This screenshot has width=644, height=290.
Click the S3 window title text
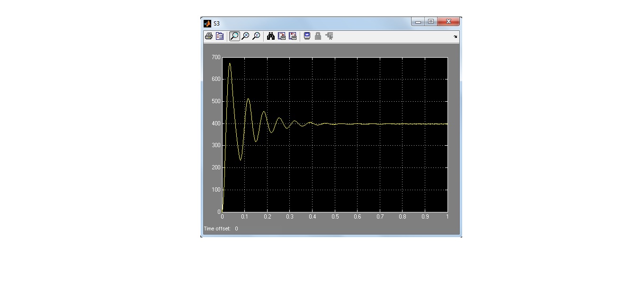pos(216,23)
